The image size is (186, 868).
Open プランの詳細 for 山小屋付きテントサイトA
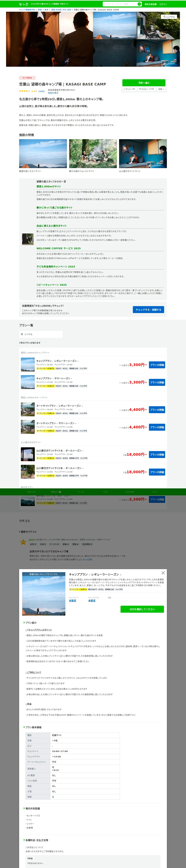pos(157,455)
